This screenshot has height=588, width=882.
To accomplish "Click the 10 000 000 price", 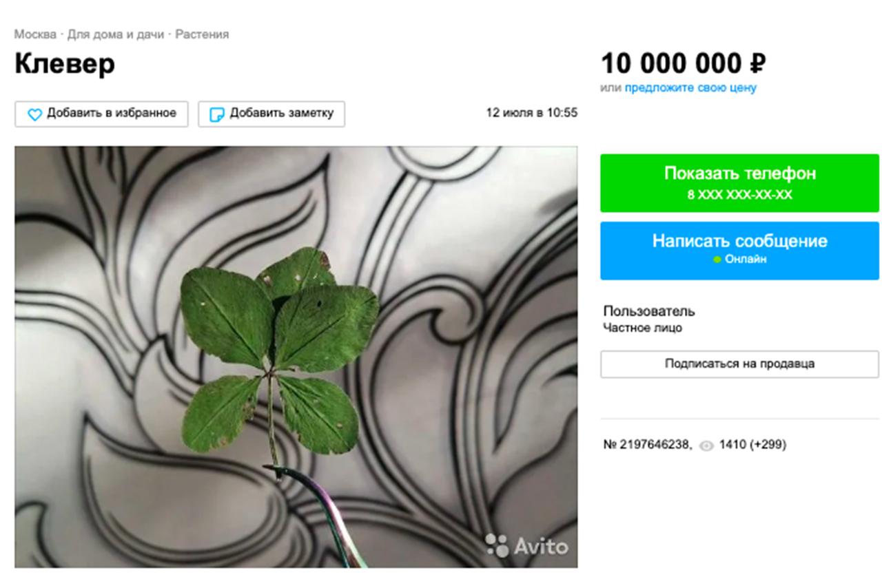I will pos(672,64).
